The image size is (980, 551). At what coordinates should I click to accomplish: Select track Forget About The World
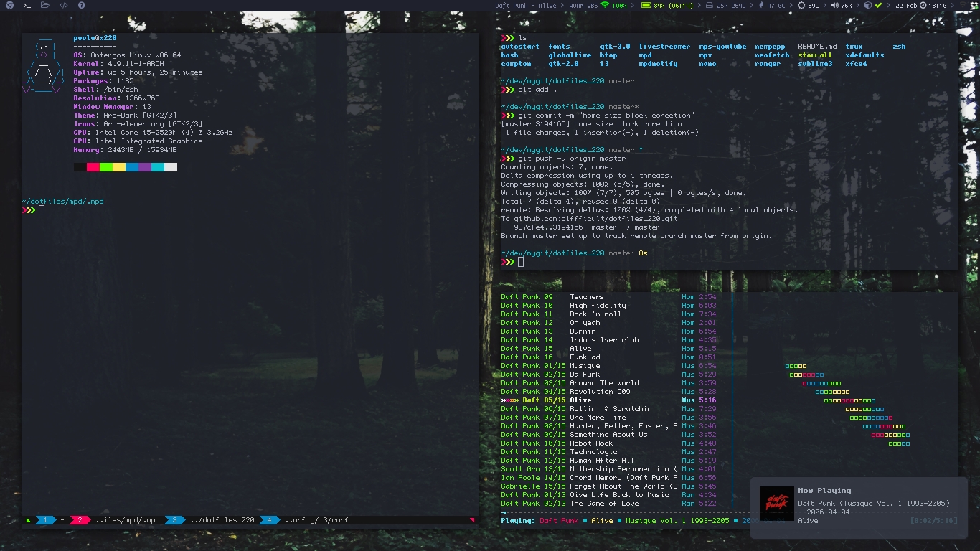pyautogui.click(x=608, y=486)
